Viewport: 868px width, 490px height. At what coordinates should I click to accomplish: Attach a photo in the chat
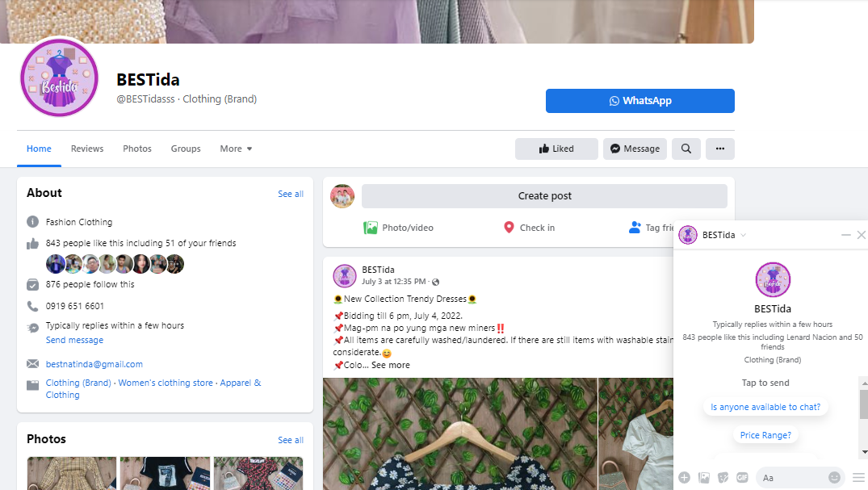[703, 477]
